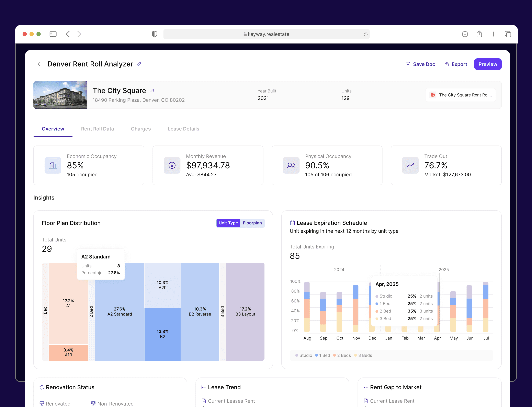Viewport: 532px width, 407px height.
Task: Click the Jun bar in lease chart
Action: click(x=469, y=309)
